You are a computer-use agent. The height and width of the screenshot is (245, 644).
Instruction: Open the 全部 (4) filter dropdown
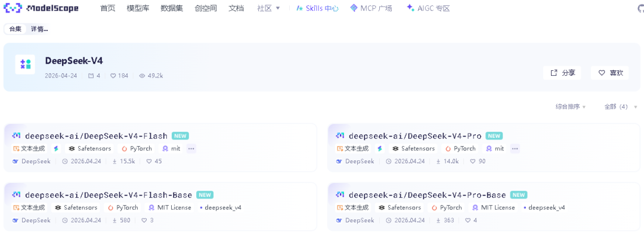620,107
